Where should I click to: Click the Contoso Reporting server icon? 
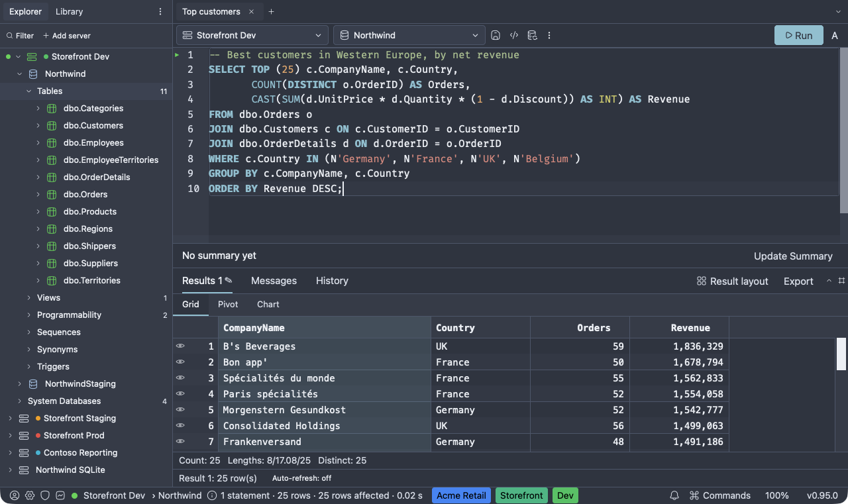tap(24, 453)
